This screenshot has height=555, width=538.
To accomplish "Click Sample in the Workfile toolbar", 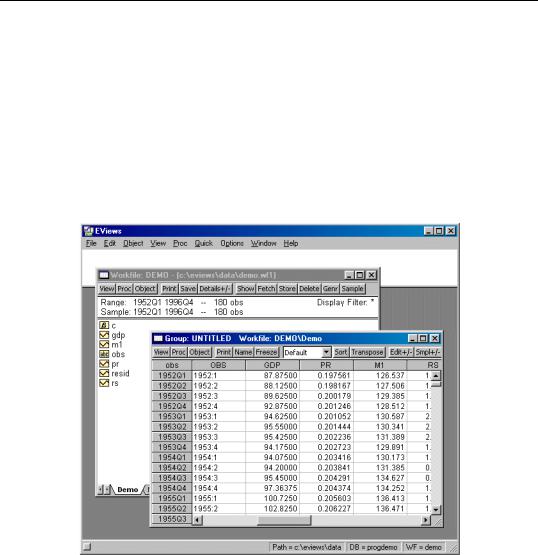I will click(353, 289).
